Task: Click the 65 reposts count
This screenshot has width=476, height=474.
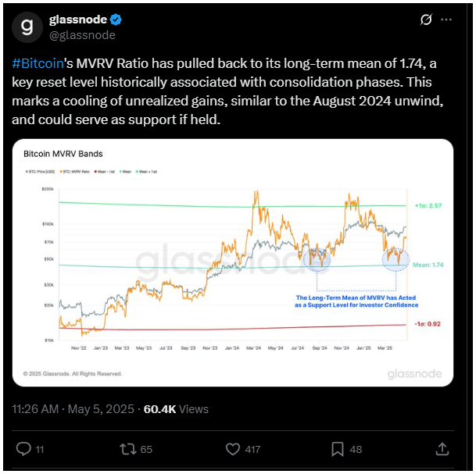Action: (146, 450)
